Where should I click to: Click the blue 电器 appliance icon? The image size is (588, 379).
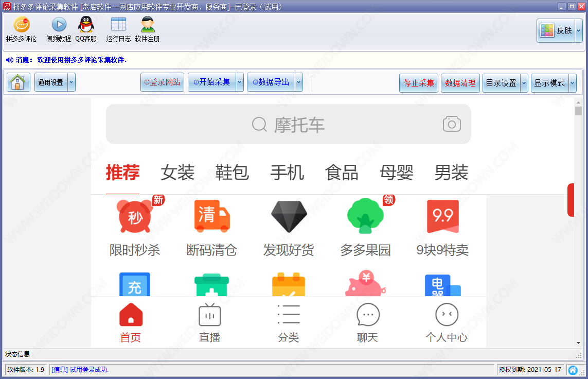(x=443, y=285)
